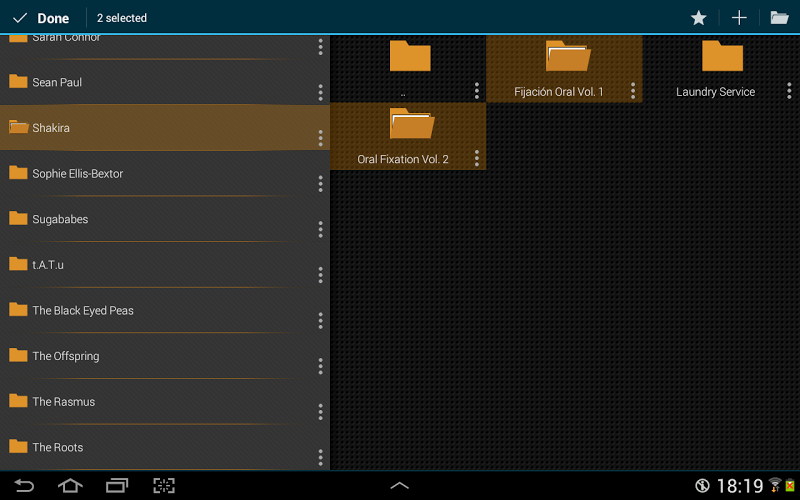Viewport: 800px width, 500px height.
Task: Open overflow menu for The Roots folder
Action: [x=320, y=457]
